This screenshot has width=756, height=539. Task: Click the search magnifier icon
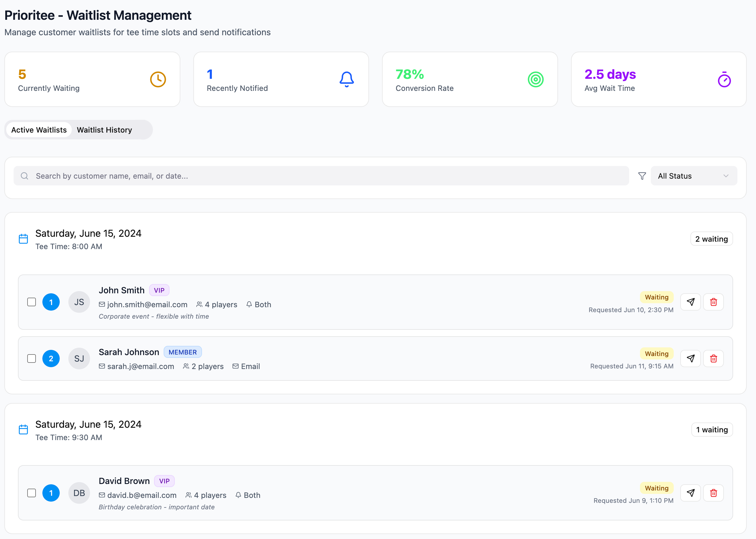(24, 176)
